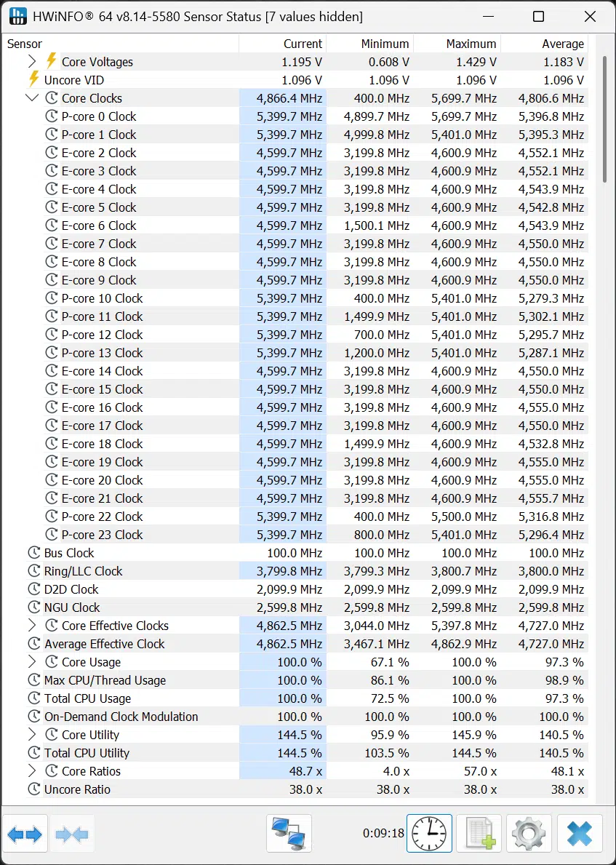Viewport: 616px width, 865px height.
Task: Reset elapsed time using the clock icon
Action: (429, 834)
